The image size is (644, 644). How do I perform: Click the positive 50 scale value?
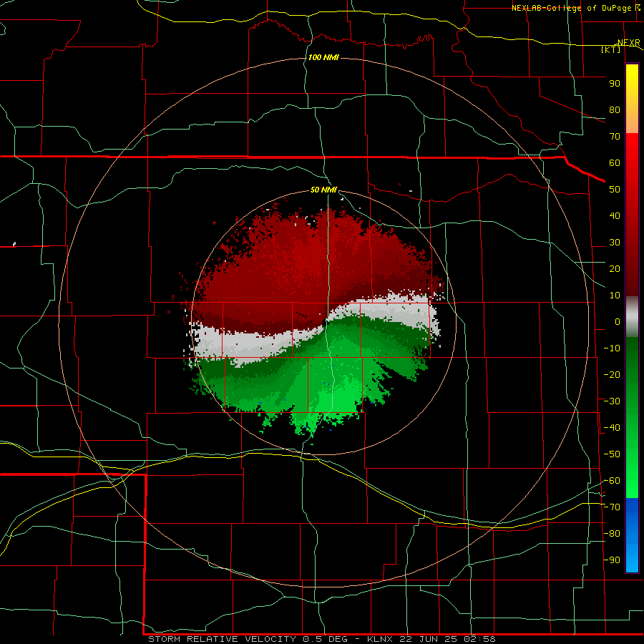click(x=615, y=190)
